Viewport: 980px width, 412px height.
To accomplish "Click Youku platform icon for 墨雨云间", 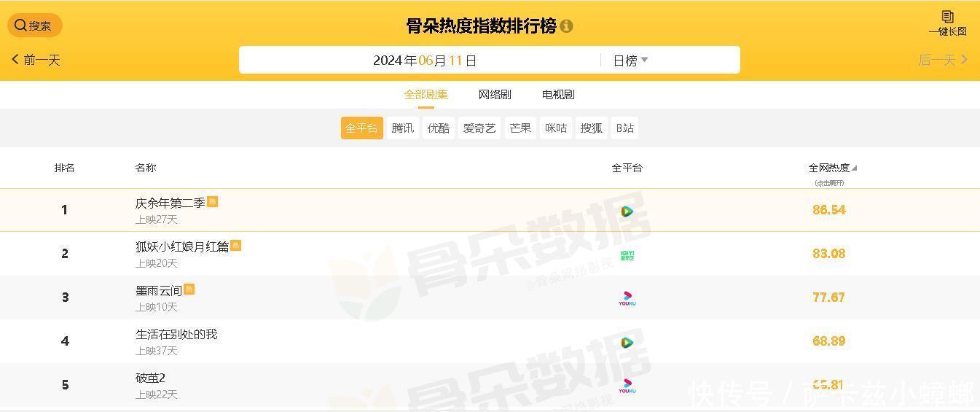I will click(627, 298).
